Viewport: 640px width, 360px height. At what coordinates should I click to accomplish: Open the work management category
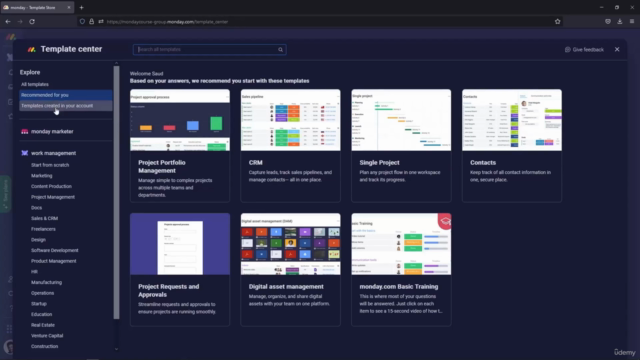point(53,153)
